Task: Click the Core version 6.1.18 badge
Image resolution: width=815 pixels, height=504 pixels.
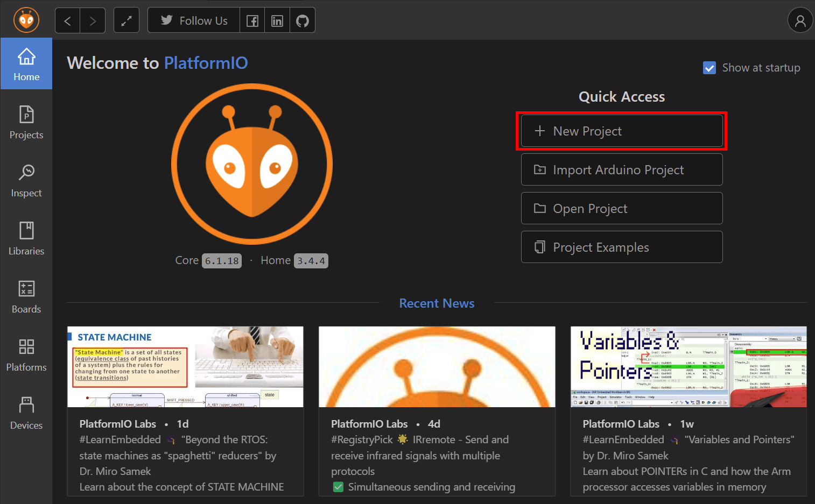Action: pos(222,261)
